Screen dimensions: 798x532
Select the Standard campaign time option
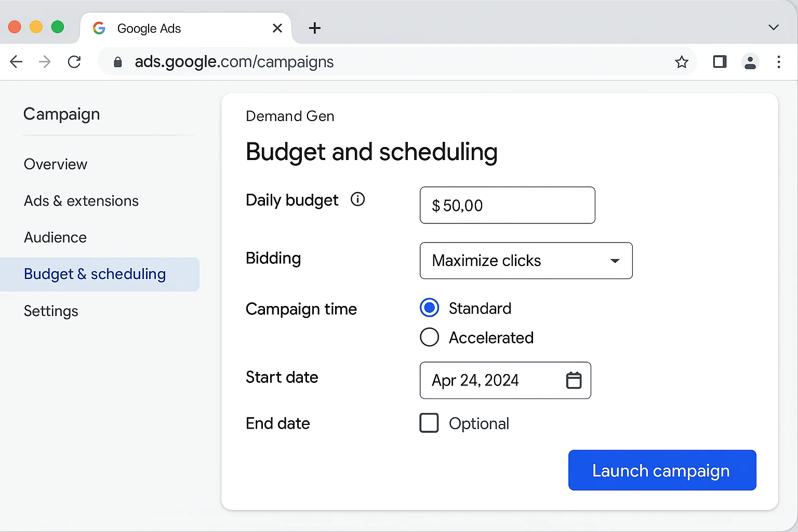(429, 308)
